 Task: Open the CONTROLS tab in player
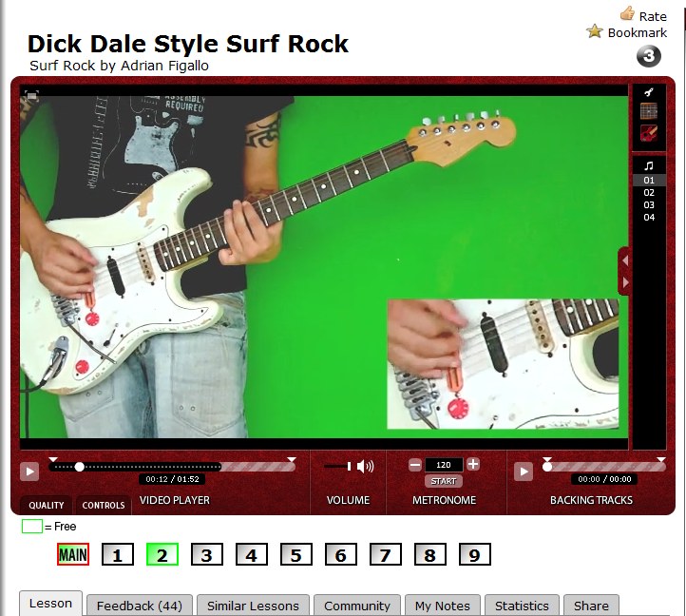[104, 505]
